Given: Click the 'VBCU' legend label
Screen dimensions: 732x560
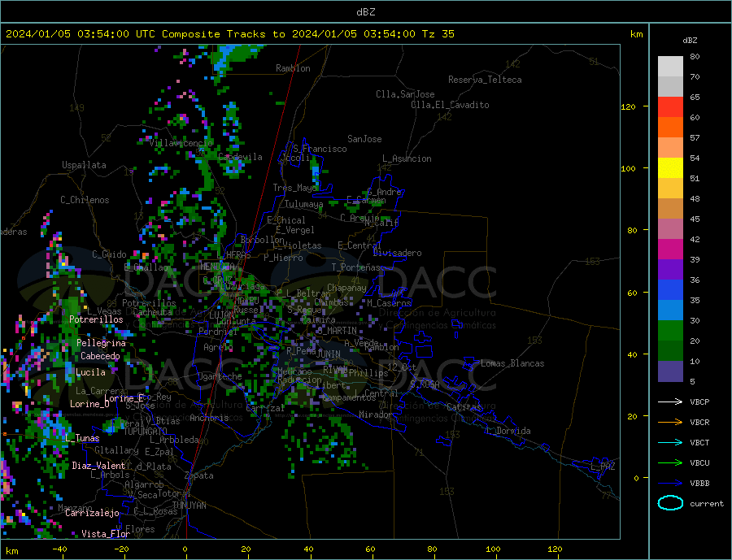Looking at the screenshot, I should 699,463.
